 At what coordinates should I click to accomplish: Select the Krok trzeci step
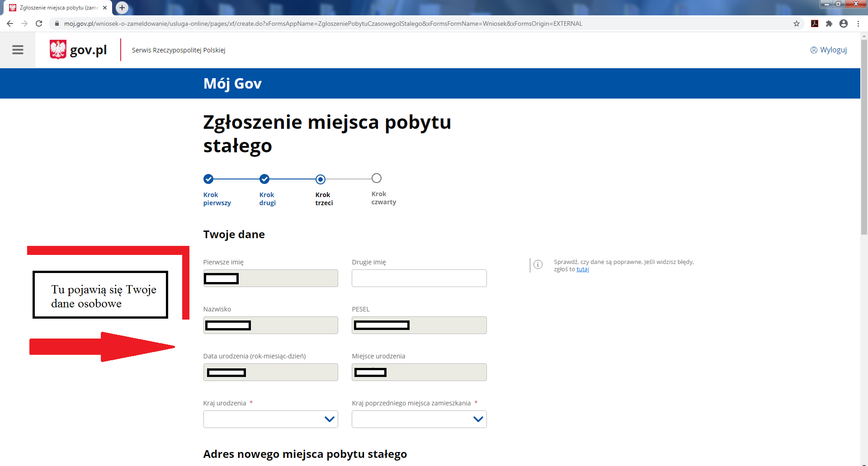click(324, 191)
